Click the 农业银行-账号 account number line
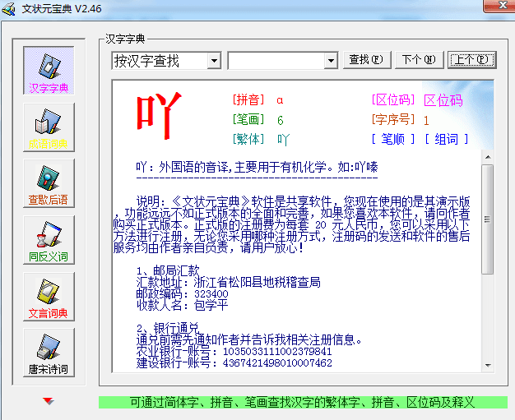Viewport: 515px width, 420px height. coord(234,352)
